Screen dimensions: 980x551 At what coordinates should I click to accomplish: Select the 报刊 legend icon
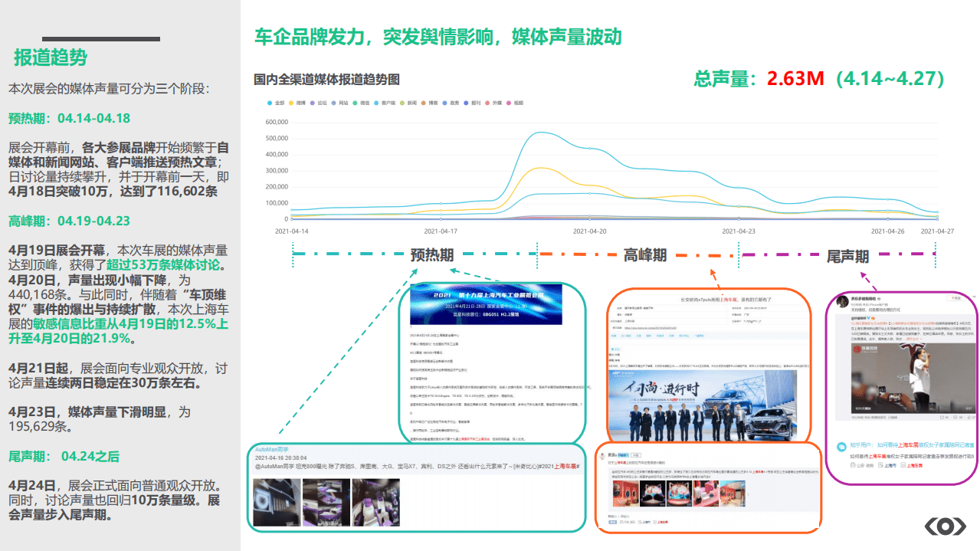pos(465,102)
